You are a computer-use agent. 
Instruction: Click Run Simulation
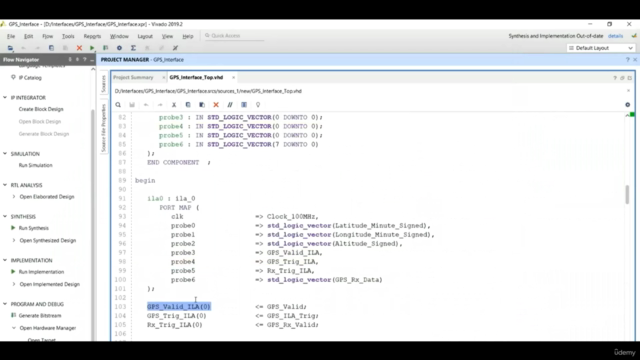36,165
